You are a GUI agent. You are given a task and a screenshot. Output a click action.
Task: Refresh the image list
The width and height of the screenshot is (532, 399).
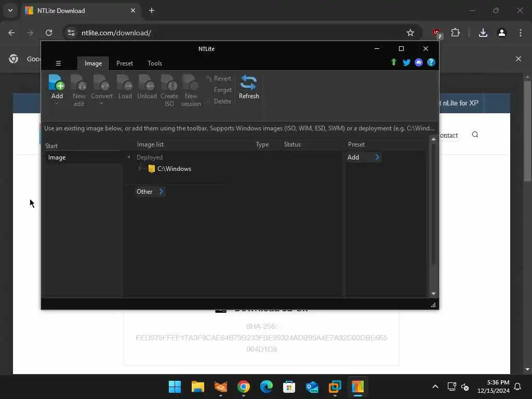(249, 87)
